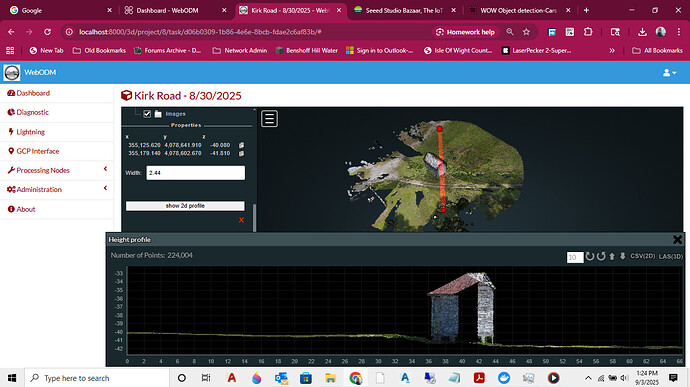Close the Height profile panel
Screen dimensions: 690x387
(677, 240)
